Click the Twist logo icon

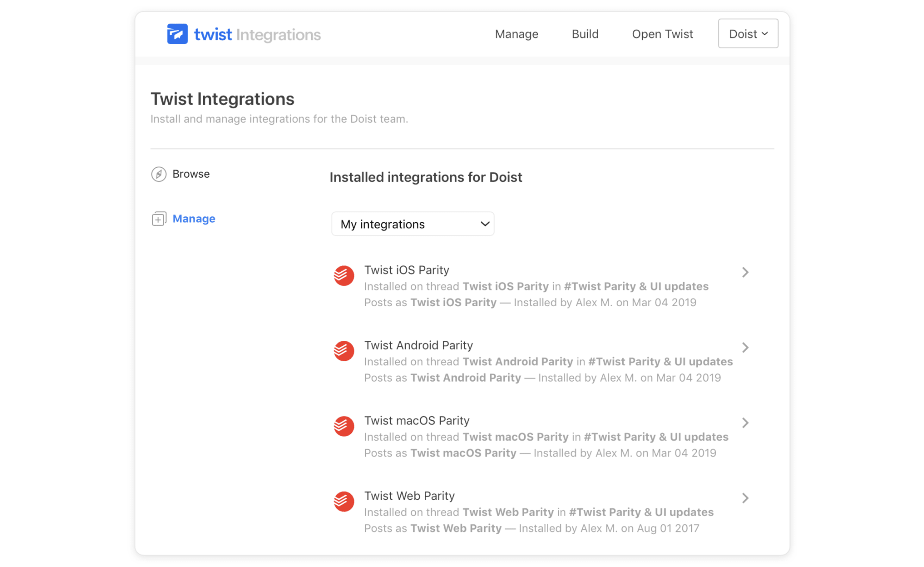coord(177,34)
